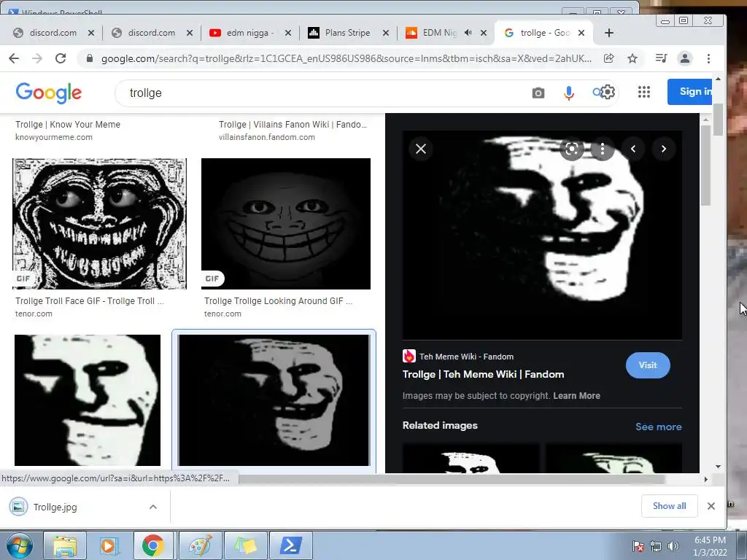The height and width of the screenshot is (560, 747).
Task: Switch to the first discord.com tab
Action: [53, 33]
